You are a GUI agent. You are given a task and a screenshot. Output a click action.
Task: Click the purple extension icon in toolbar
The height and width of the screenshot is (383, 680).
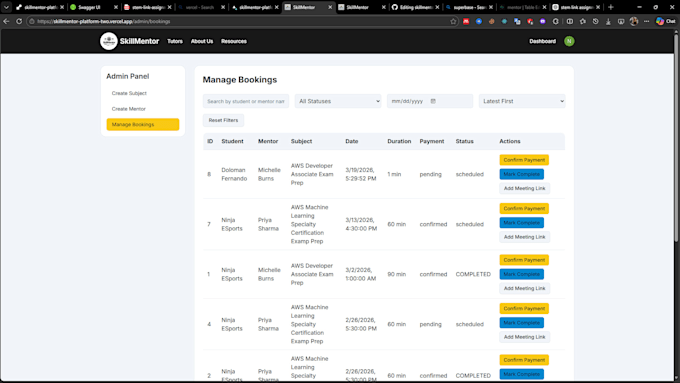(x=543, y=21)
